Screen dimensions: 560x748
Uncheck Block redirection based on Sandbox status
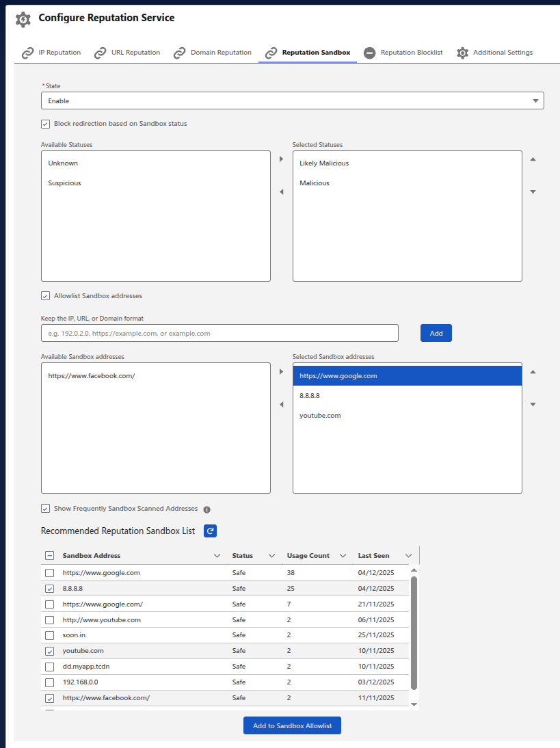point(46,124)
